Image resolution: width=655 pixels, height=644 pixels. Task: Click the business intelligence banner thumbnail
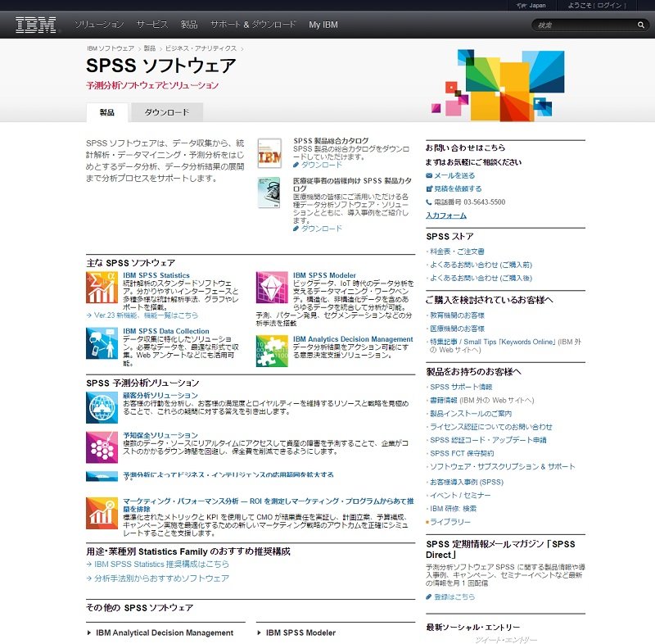(x=102, y=476)
